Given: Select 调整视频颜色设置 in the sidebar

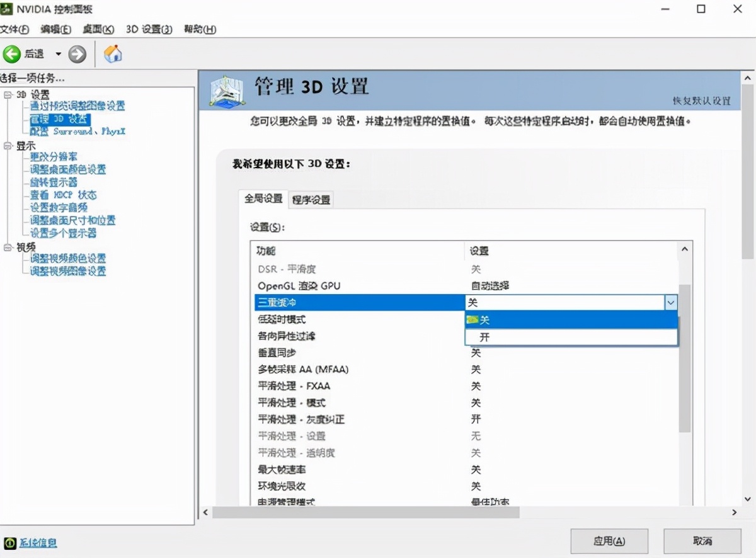Looking at the screenshot, I should (67, 259).
